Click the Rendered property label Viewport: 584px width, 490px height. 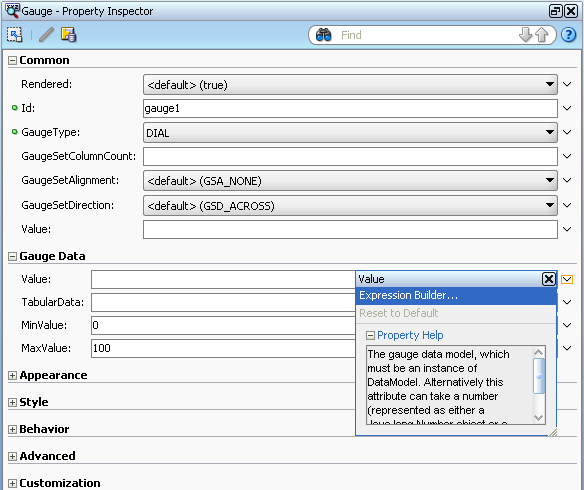click(47, 84)
